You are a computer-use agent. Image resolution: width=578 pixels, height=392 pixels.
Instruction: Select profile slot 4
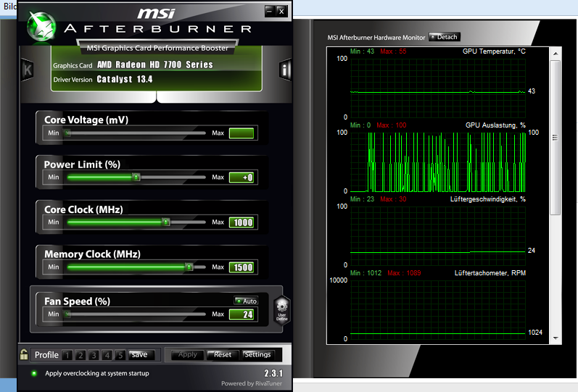pos(107,355)
